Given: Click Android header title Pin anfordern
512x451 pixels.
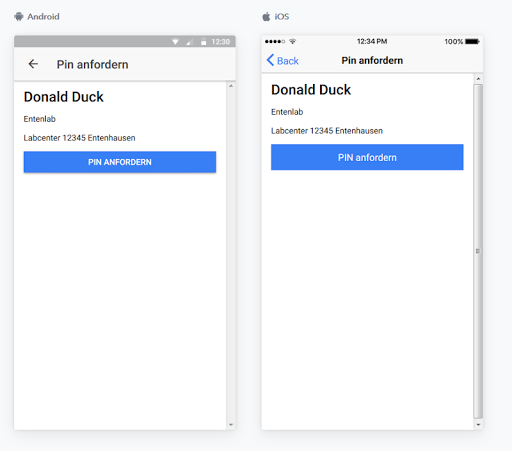Looking at the screenshot, I should [92, 64].
